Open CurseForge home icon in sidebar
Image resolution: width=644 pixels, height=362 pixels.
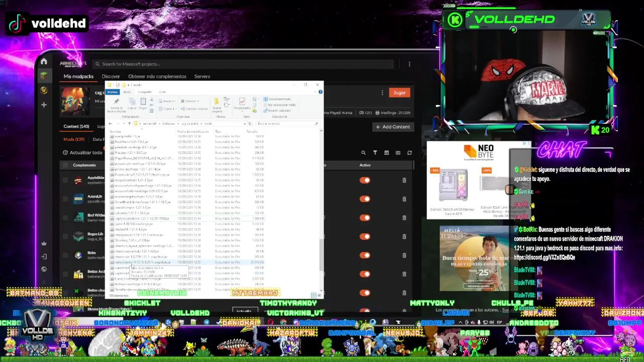[x=44, y=61]
